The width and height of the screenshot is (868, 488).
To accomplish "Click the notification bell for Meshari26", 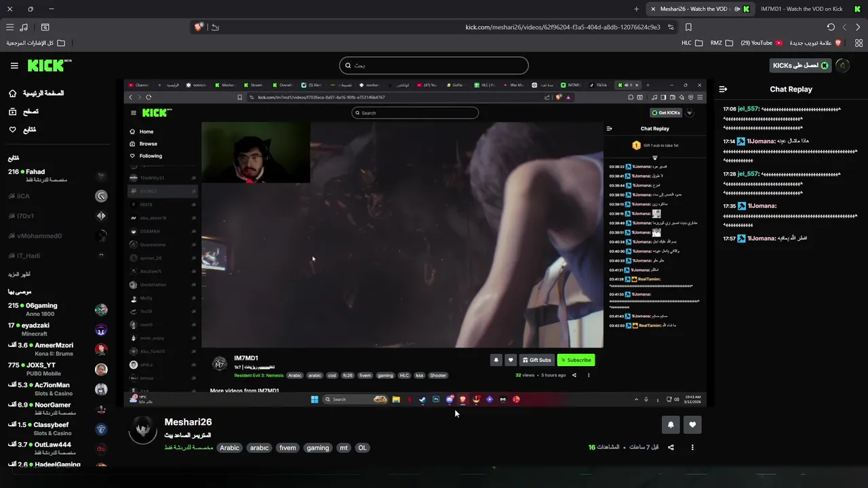I will [x=671, y=425].
